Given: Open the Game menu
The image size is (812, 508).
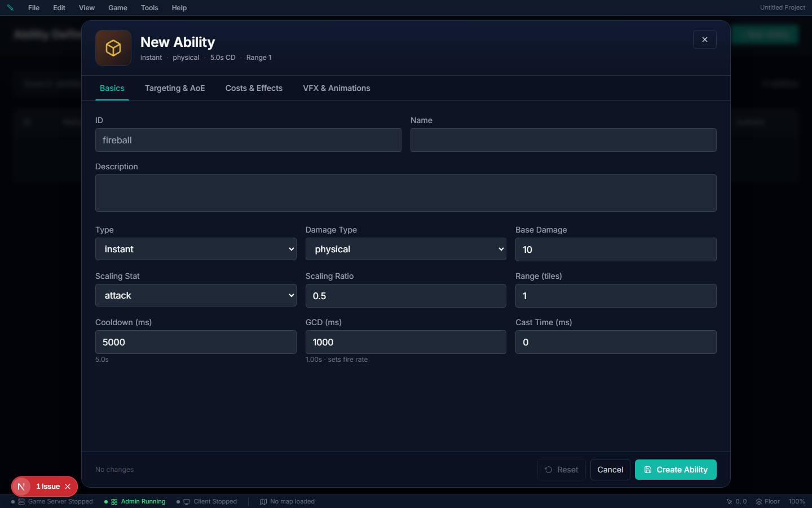Looking at the screenshot, I should click(x=118, y=8).
